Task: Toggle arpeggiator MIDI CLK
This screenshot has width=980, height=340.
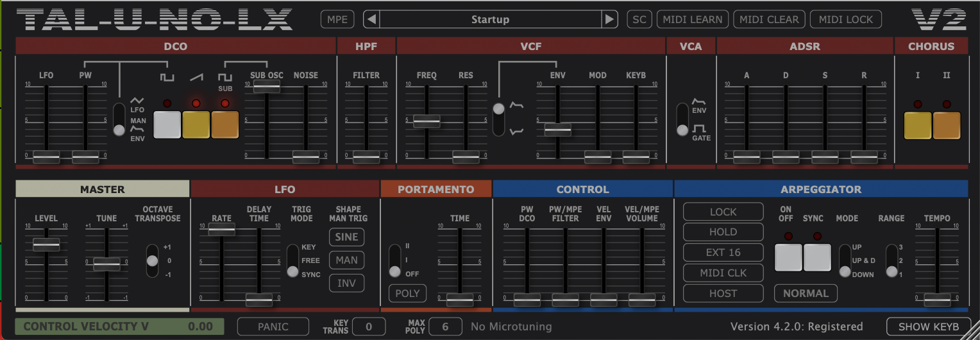Action: 723,273
